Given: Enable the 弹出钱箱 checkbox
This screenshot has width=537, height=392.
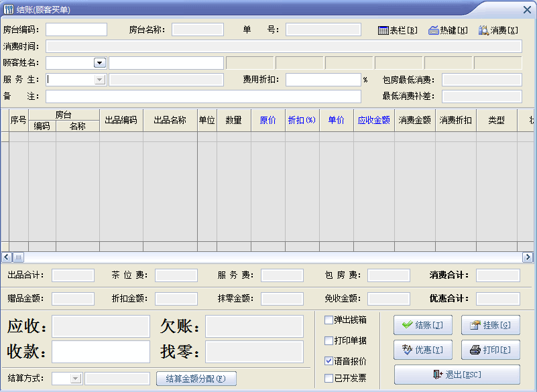Looking at the screenshot, I should coord(329,320).
